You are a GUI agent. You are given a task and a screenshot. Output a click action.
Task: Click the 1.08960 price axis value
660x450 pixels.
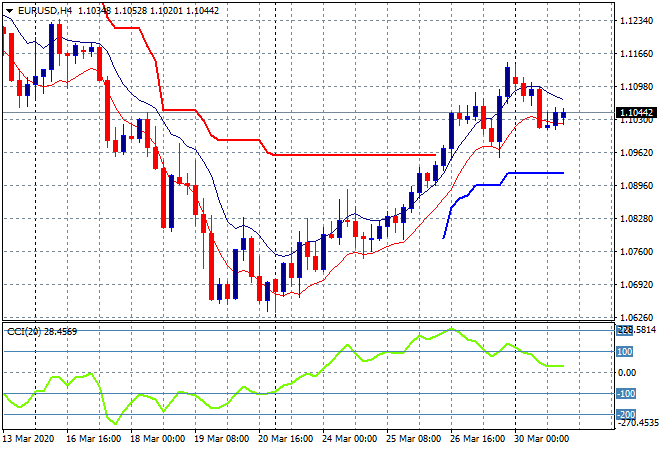637,185
